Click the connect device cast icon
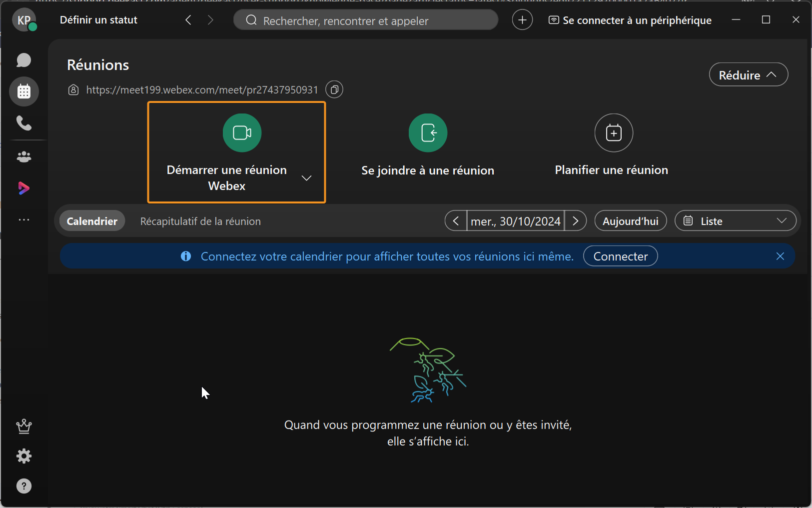Viewport: 812px width, 508px height. pyautogui.click(x=554, y=20)
